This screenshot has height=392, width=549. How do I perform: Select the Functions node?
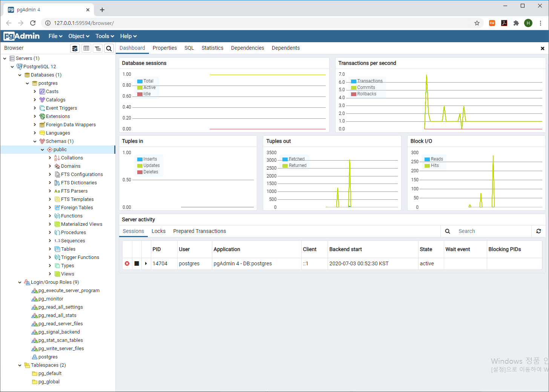click(72, 216)
